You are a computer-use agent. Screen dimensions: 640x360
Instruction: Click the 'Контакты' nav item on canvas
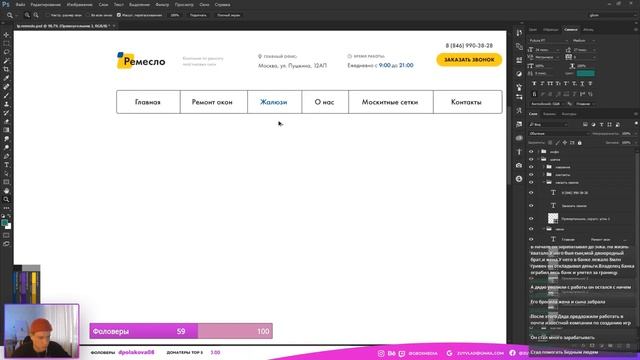click(466, 102)
